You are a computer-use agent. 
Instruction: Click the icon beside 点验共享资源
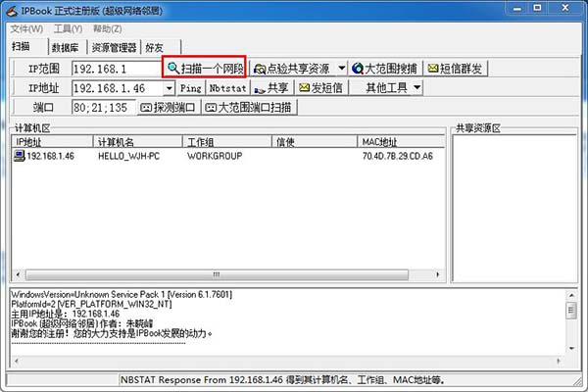(260, 69)
